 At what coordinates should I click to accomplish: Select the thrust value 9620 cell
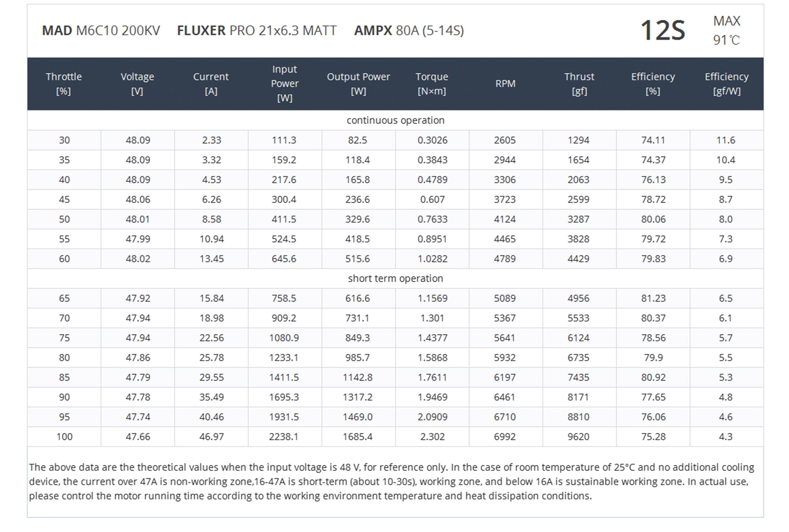click(x=578, y=437)
